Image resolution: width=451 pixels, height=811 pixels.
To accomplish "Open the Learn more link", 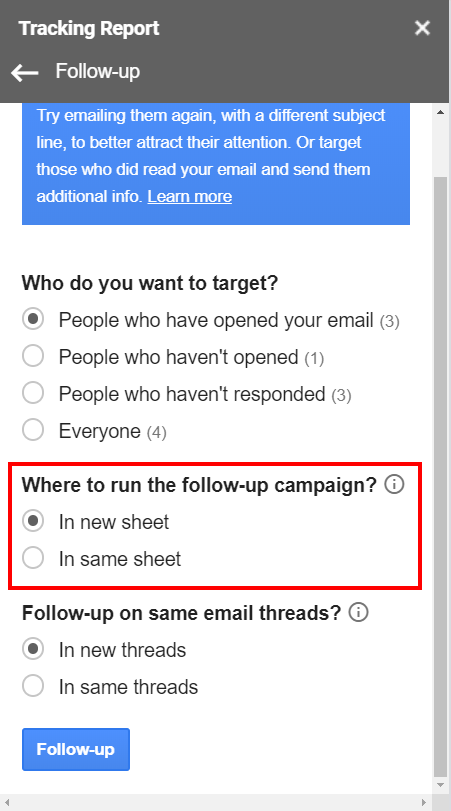I will tap(189, 197).
